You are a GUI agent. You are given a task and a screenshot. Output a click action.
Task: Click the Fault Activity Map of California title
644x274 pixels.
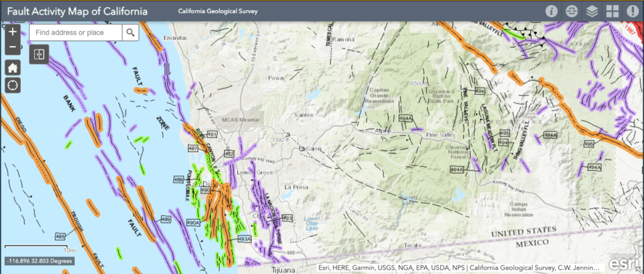[x=77, y=11]
